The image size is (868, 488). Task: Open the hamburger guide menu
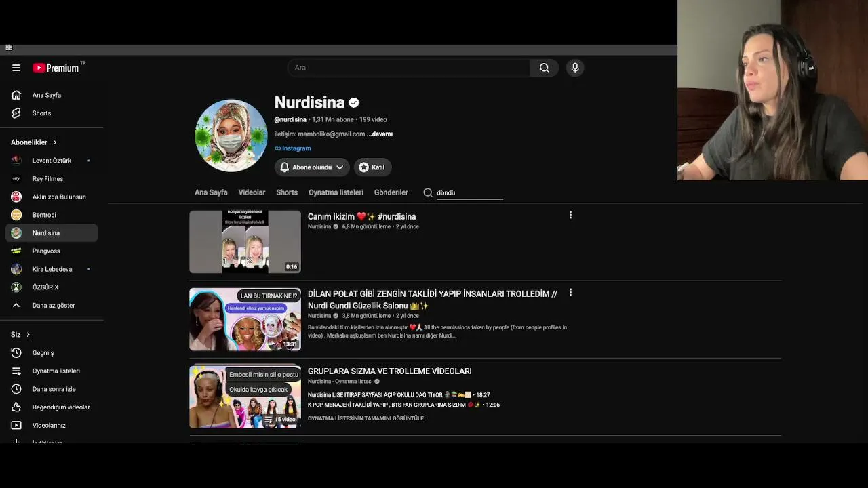tap(16, 68)
